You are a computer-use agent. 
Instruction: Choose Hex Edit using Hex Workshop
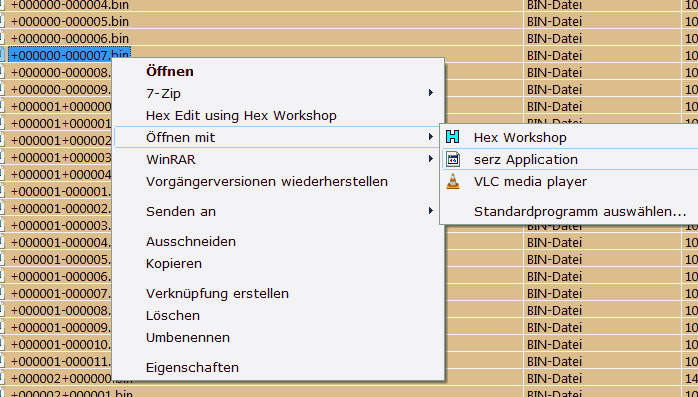241,116
